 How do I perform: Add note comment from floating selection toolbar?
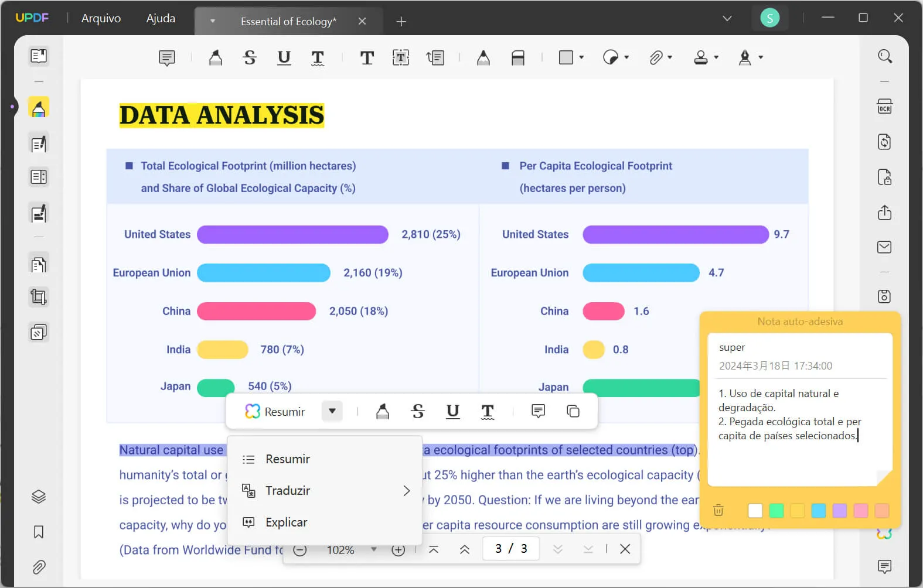(538, 411)
